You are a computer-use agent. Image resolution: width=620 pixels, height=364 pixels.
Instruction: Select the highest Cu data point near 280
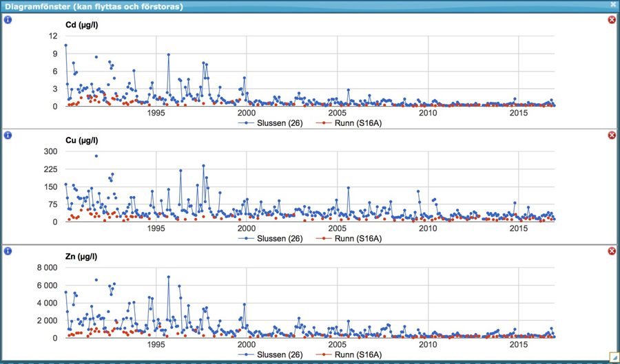(x=96, y=156)
